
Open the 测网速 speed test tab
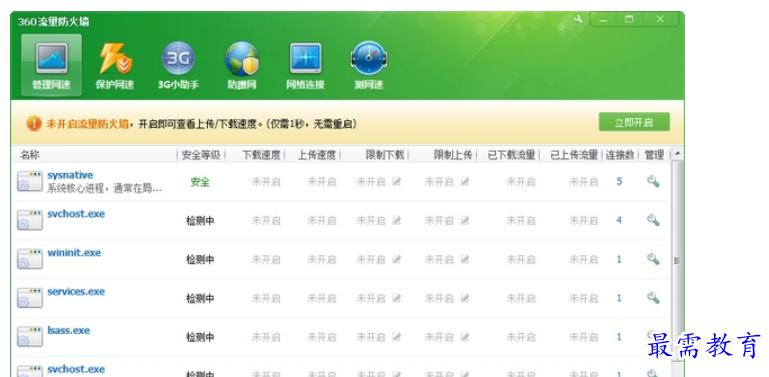[x=369, y=65]
